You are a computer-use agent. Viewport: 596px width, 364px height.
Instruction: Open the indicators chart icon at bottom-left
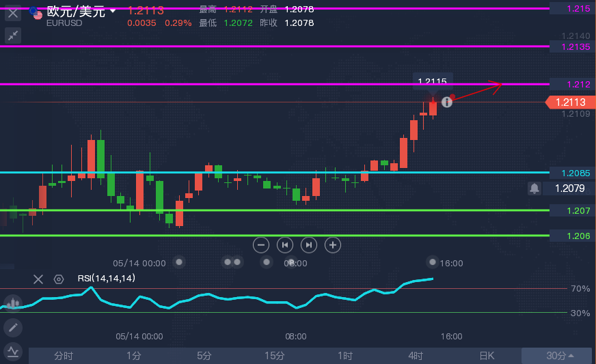[13, 352]
